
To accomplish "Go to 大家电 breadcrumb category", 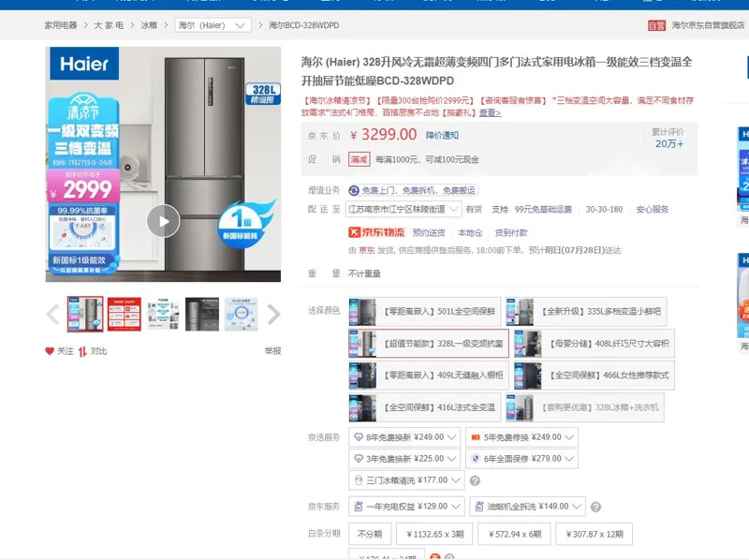I will 109,25.
